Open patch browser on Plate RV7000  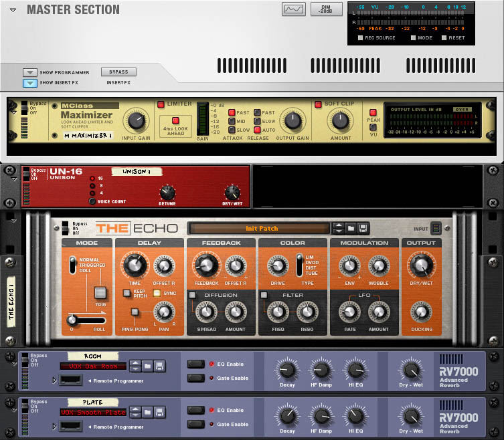point(147,412)
